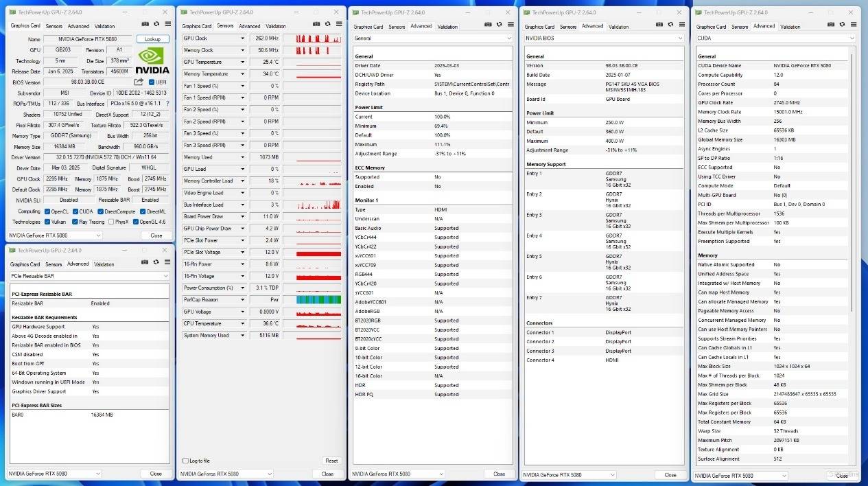Open hamburger menu in NVIDIA BIOS window

tap(681, 25)
